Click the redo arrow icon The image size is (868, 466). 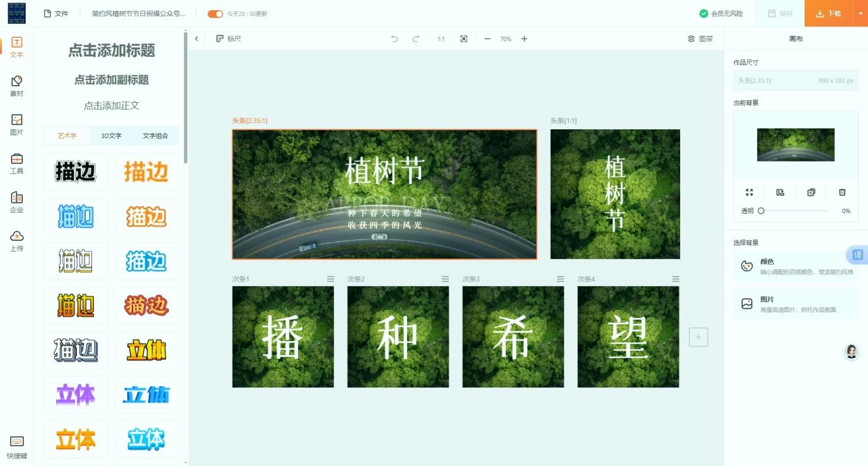416,39
